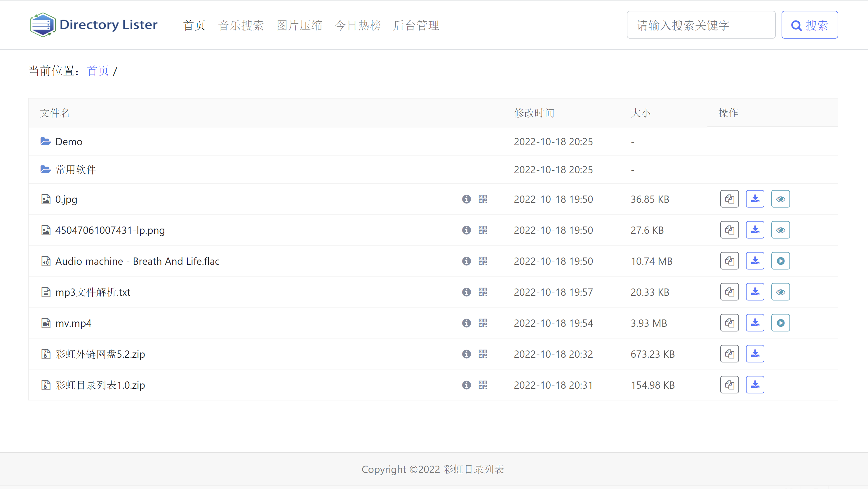Image resolution: width=868 pixels, height=489 pixels.
Task: Click the download icon for 彩虹目录列表1.0.zip
Action: click(755, 385)
